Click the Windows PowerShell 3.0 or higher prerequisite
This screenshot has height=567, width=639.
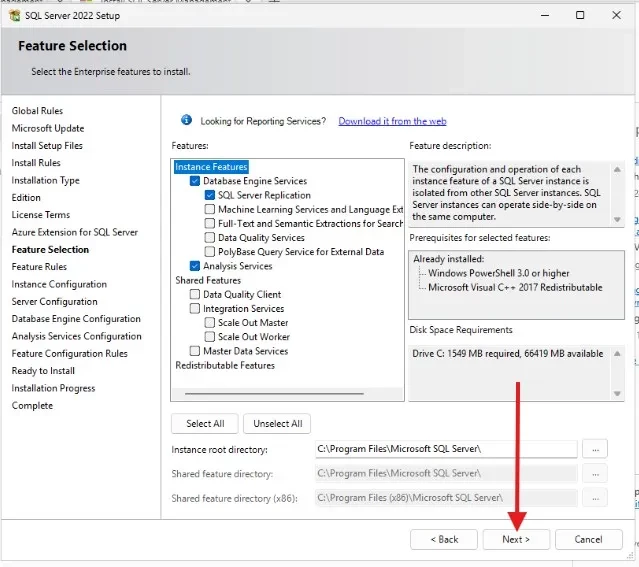click(498, 273)
